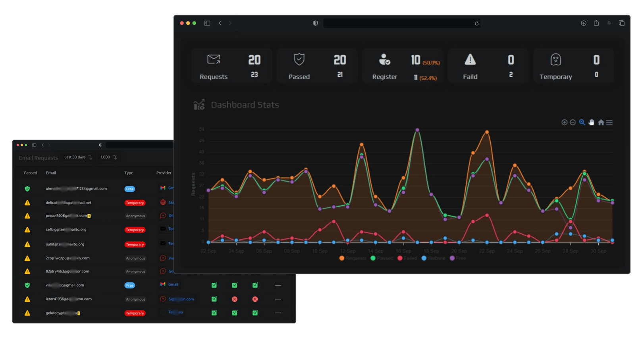Toggle the Requests series in chart legend
The image size is (644, 337).
[x=353, y=258]
